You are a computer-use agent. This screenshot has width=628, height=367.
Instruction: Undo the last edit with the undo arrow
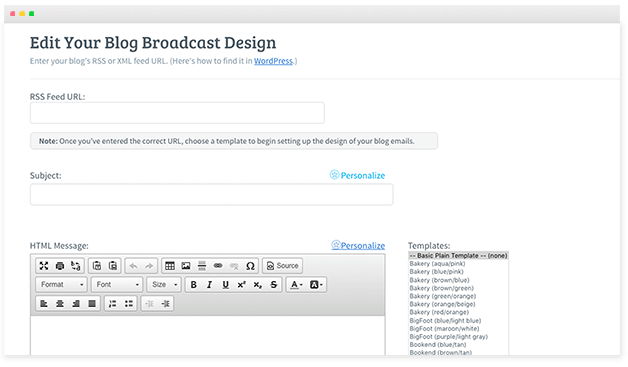tap(133, 266)
